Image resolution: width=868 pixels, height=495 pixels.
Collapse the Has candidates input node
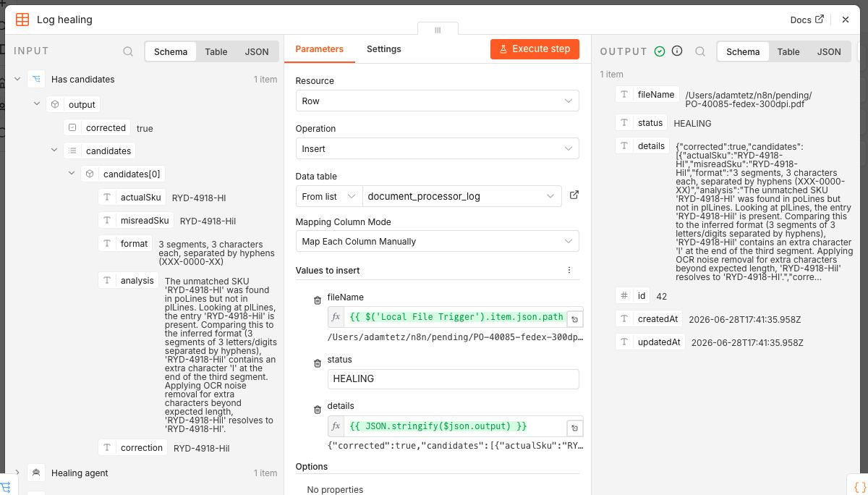18,79
